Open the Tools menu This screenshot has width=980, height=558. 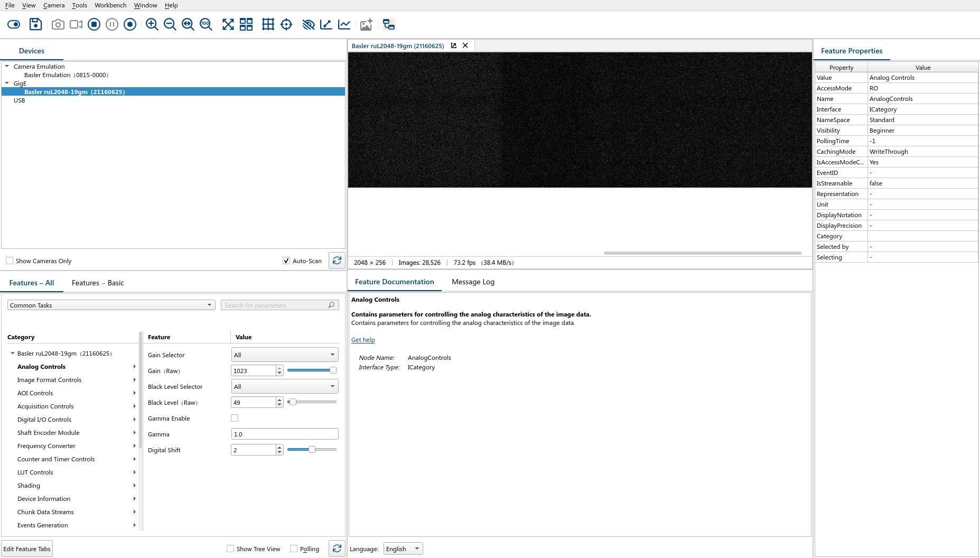(79, 5)
